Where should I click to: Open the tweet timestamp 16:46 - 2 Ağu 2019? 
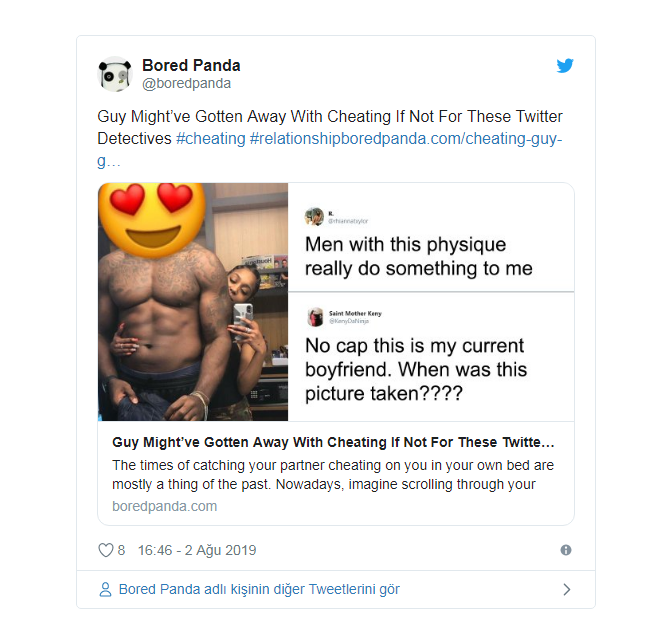tap(197, 550)
